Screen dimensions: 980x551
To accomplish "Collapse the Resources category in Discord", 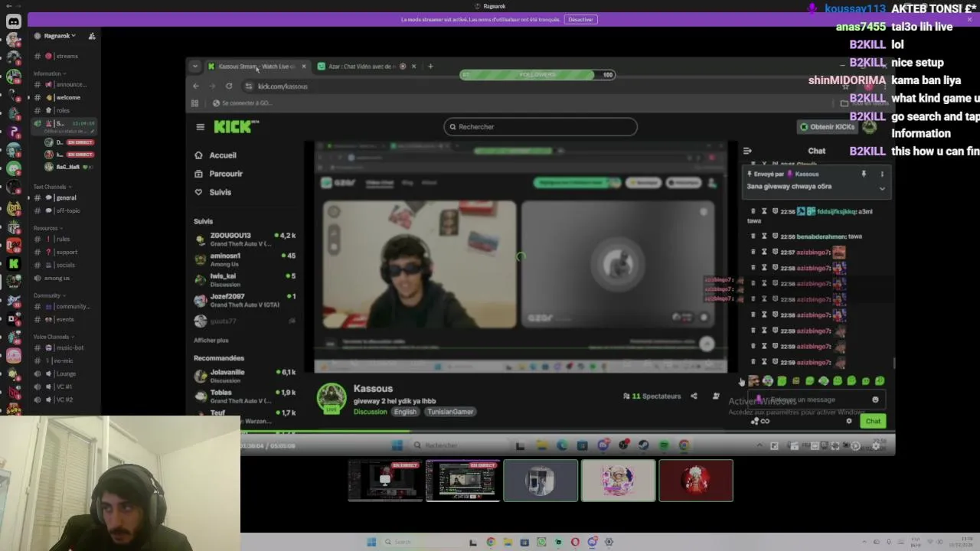I will coord(47,228).
